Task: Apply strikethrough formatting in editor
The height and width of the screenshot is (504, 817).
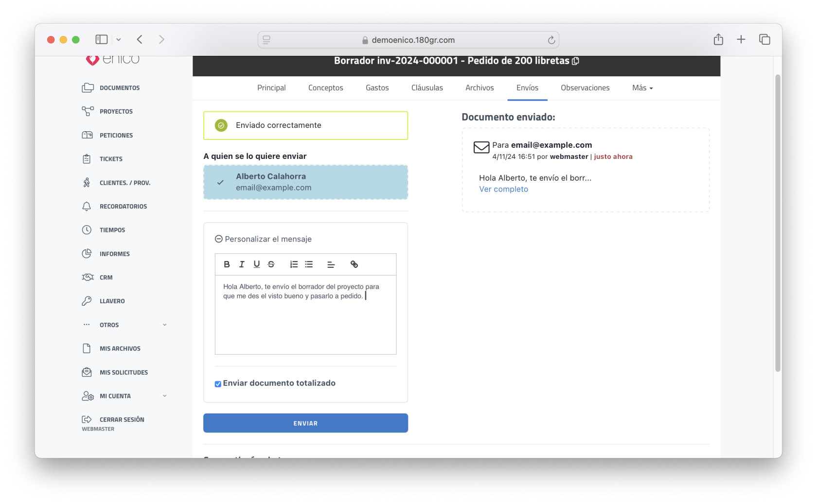Action: coord(271,264)
